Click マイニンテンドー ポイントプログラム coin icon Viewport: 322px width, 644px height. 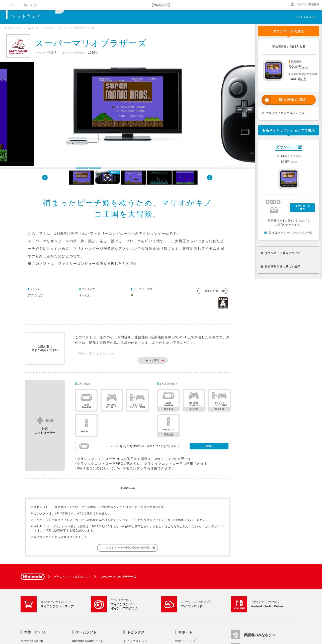[x=99, y=604]
